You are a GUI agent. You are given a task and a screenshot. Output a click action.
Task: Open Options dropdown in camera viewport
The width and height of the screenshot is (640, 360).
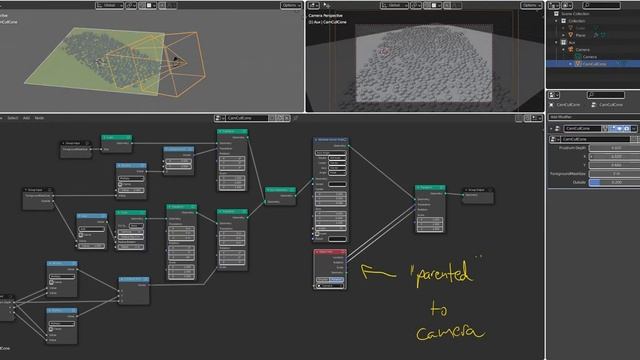coord(531,5)
